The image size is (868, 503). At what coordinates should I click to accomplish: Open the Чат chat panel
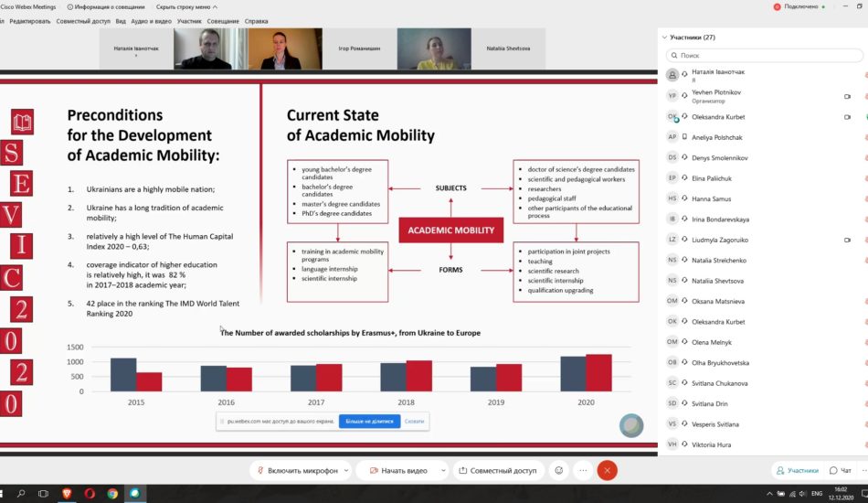(x=840, y=470)
